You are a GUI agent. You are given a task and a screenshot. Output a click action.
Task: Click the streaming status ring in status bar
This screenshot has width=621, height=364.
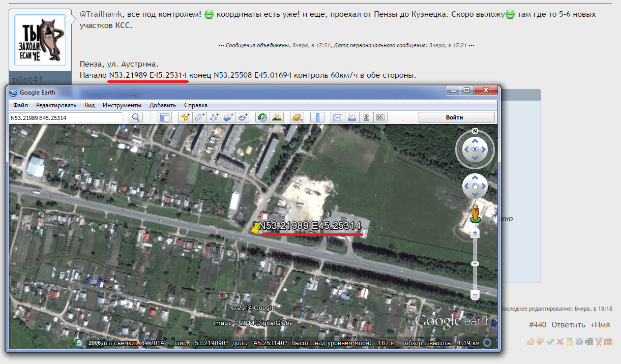[x=488, y=343]
